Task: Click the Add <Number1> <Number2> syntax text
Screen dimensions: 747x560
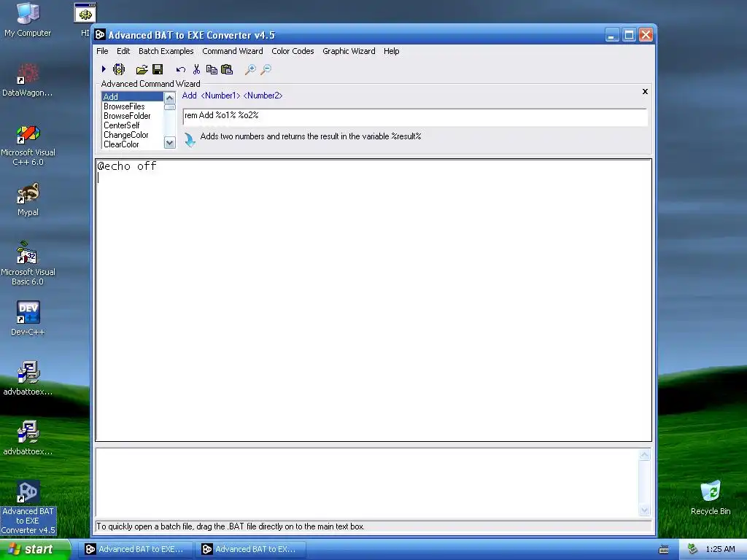Action: point(232,96)
